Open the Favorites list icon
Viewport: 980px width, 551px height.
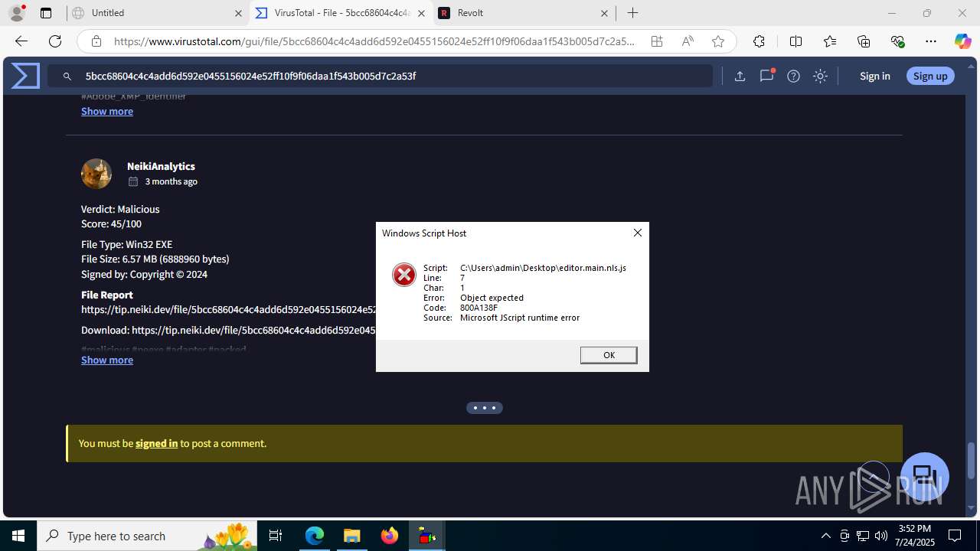tap(830, 41)
